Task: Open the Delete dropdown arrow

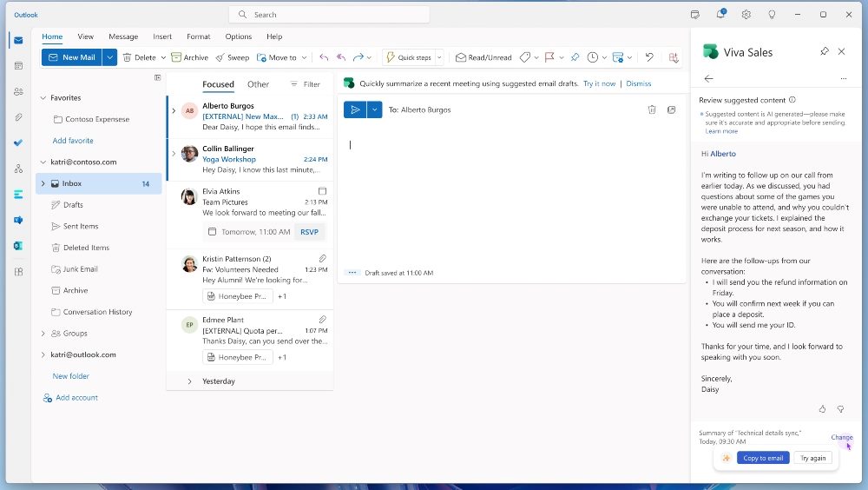Action: click(163, 57)
